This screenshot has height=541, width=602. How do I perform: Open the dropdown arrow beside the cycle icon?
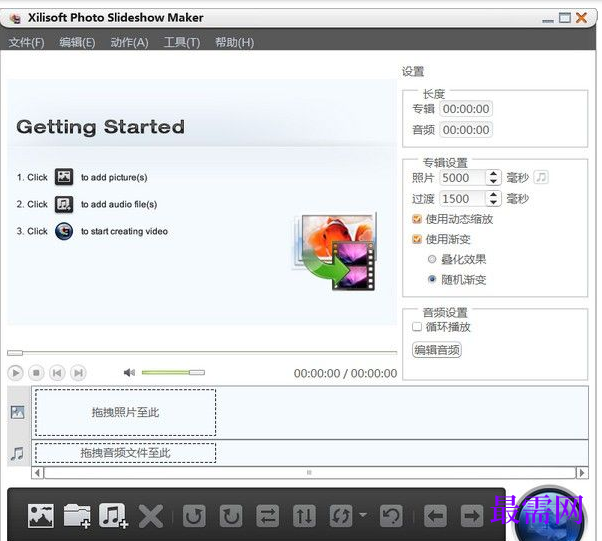[x=363, y=515]
